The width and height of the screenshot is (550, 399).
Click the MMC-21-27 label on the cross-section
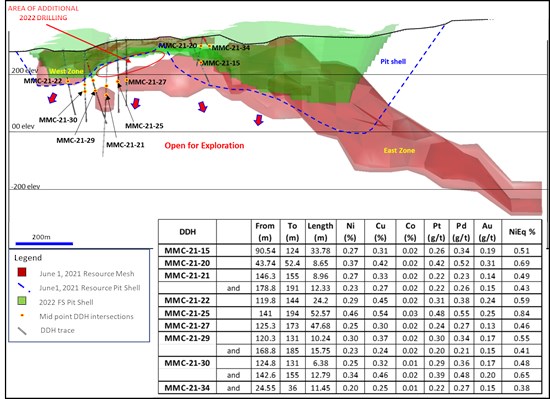(x=147, y=82)
